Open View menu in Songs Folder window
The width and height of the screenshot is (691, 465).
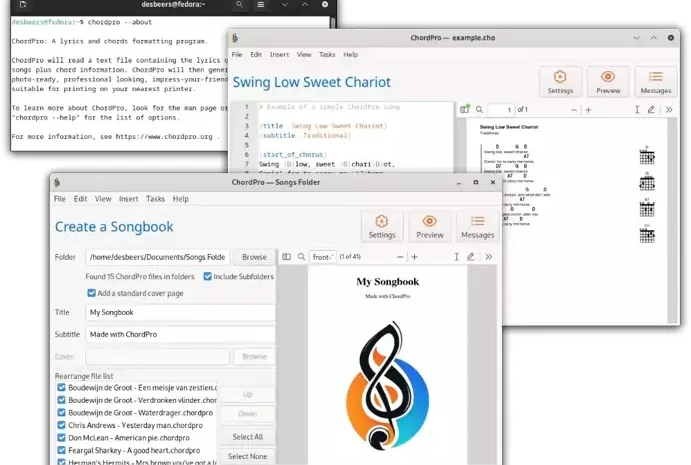coord(103,199)
